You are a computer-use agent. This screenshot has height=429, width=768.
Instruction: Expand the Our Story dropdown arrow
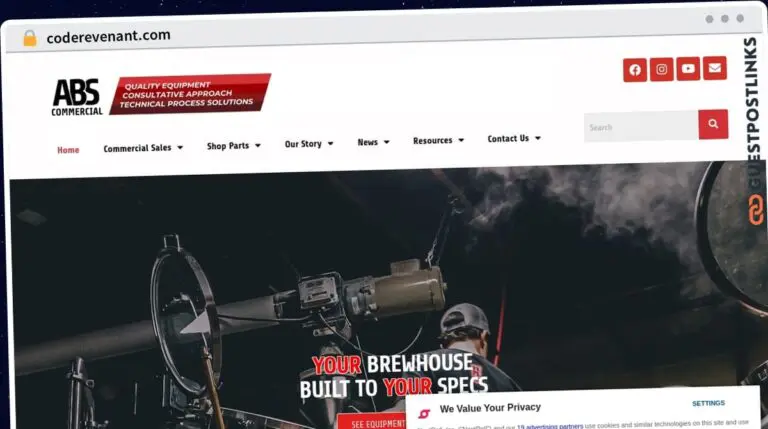point(331,143)
